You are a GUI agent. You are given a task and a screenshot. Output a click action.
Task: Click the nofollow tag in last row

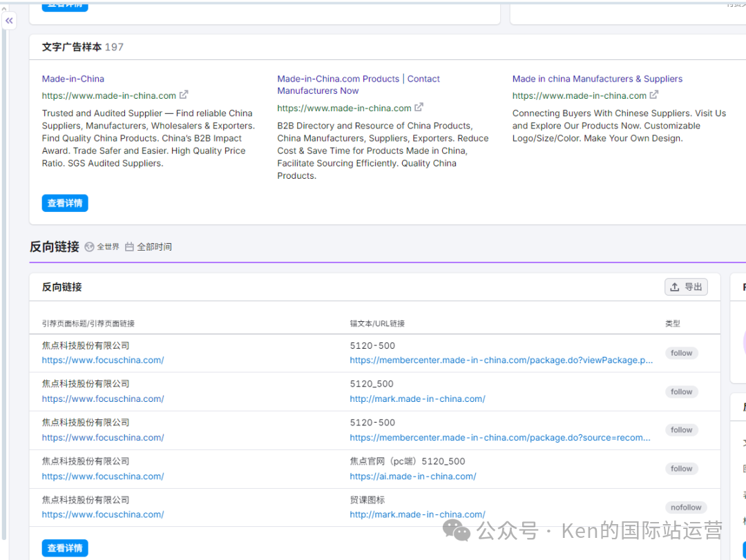tap(686, 508)
